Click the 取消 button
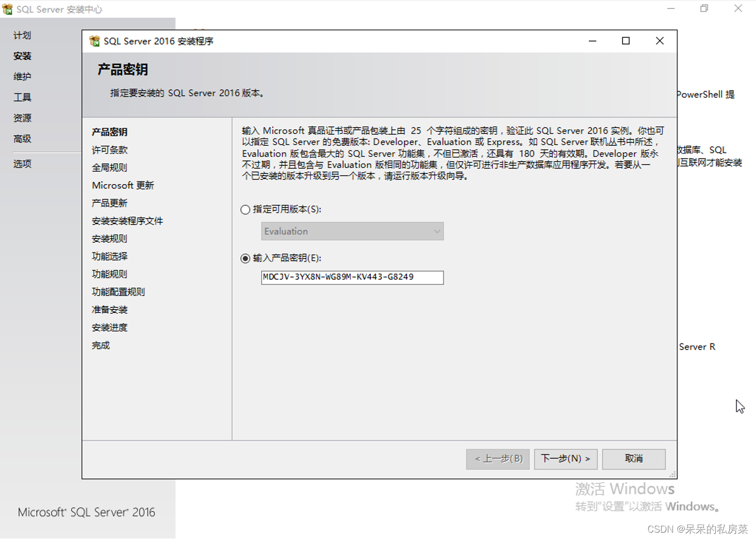The height and width of the screenshot is (539, 756). 634,459
